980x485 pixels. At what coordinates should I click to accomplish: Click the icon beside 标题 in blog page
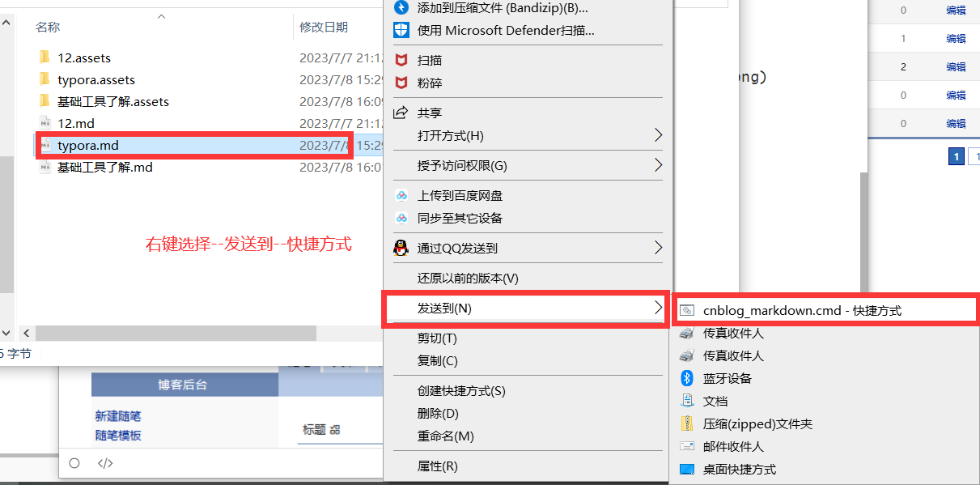(x=335, y=430)
